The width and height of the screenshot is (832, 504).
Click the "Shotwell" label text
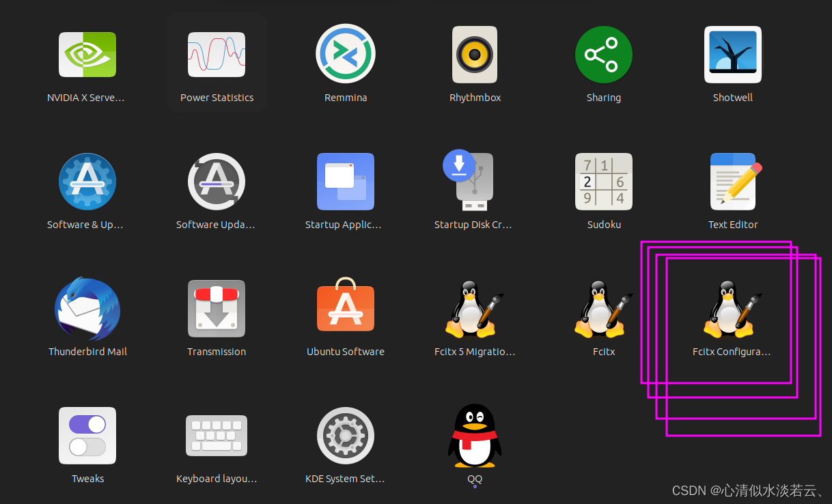pos(733,98)
